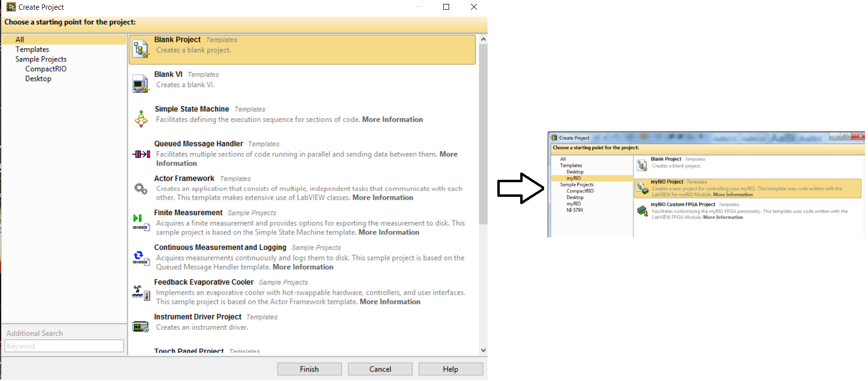This screenshot has height=381, width=868.
Task: Select Templates in small window tree
Action: tap(571, 166)
